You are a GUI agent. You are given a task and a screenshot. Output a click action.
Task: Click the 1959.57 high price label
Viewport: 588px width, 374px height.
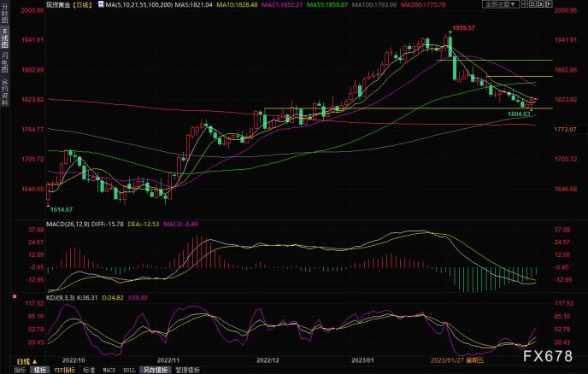tap(463, 28)
